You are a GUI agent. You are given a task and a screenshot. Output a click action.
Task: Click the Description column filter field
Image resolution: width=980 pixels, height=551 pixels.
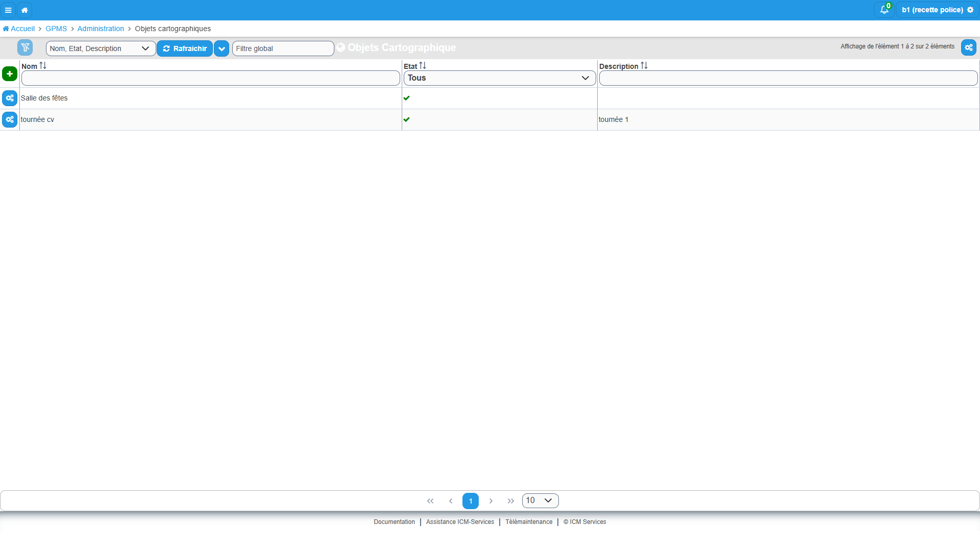point(789,78)
